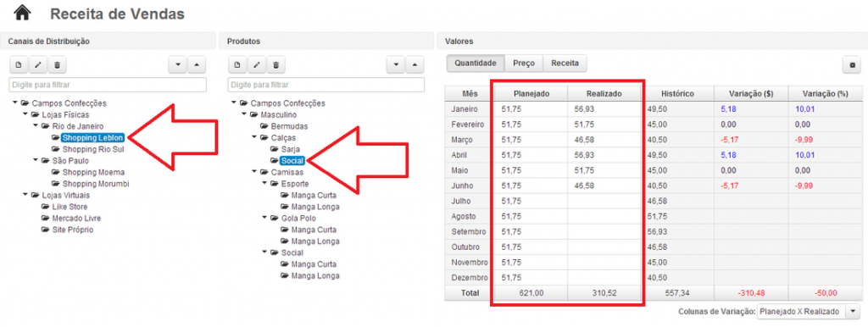Collapse the Masculino node
This screenshot has height=327, width=868.
point(243,114)
